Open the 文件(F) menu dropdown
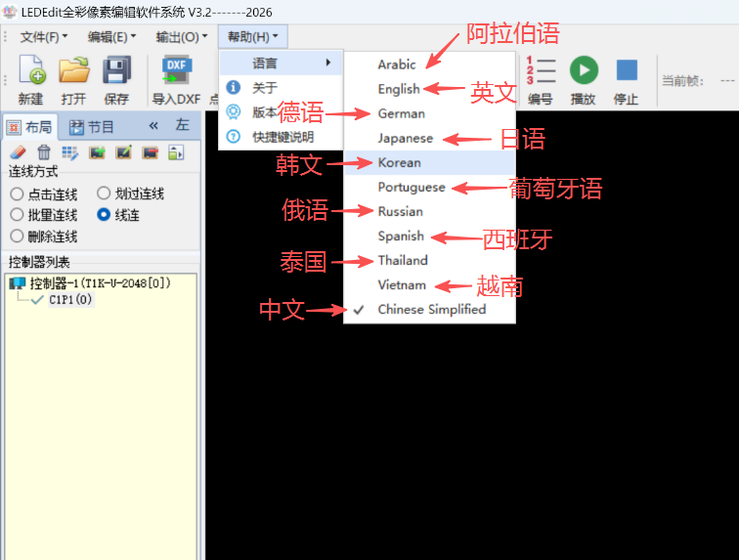Image resolution: width=739 pixels, height=560 pixels. 44,37
